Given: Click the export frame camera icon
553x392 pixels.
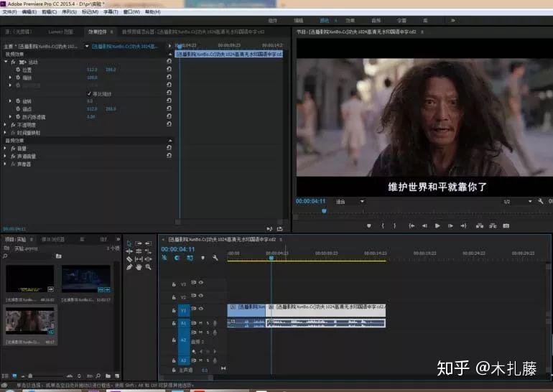Looking at the screenshot, I should pos(506,225).
